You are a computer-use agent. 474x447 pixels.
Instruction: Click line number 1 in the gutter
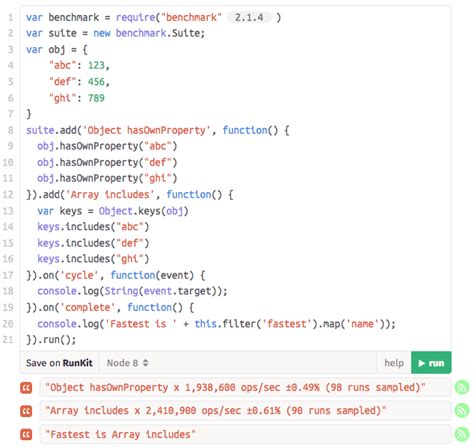10,17
